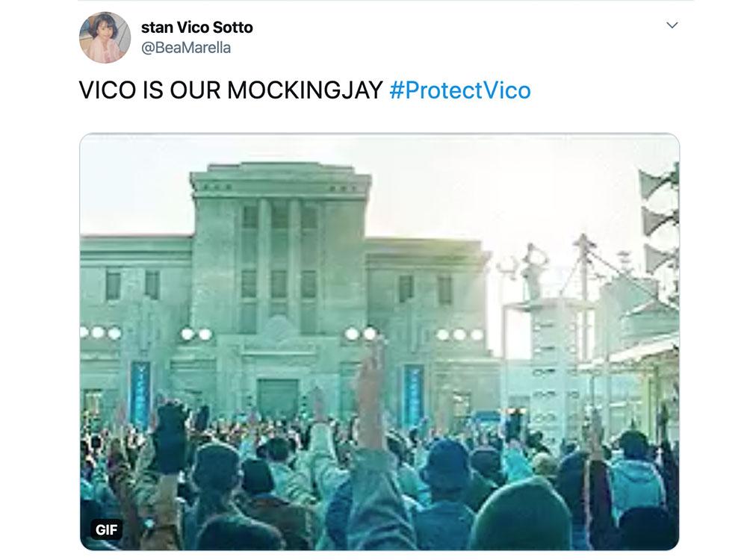The image size is (747, 560).
Task: Click the BeaMarella profile avatar picture
Action: click(x=105, y=37)
